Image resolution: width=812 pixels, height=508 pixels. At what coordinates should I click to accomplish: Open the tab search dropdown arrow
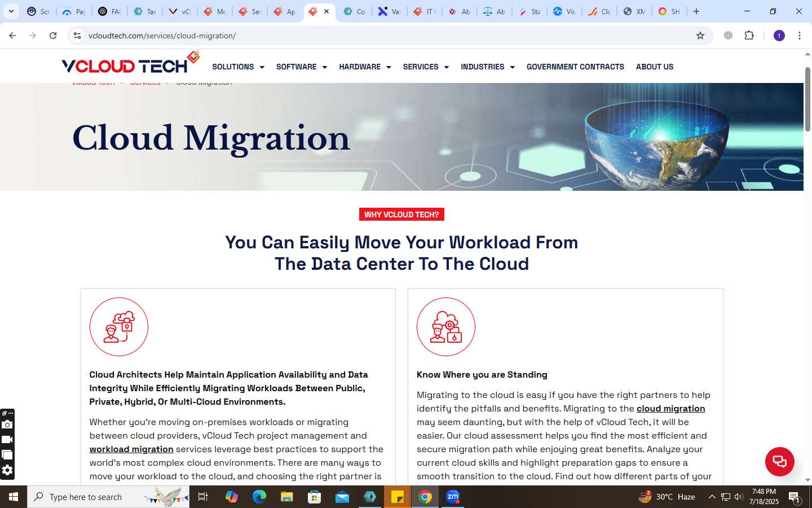(x=11, y=11)
